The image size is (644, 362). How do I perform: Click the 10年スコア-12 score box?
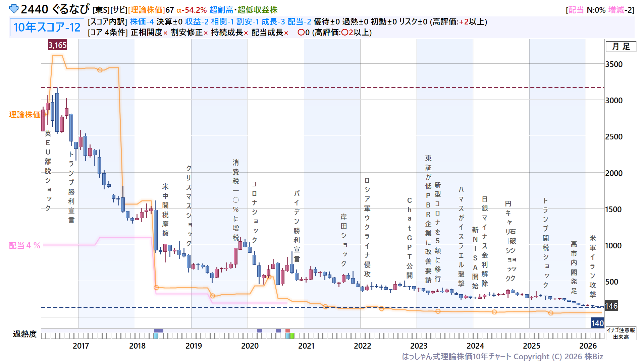point(47,27)
